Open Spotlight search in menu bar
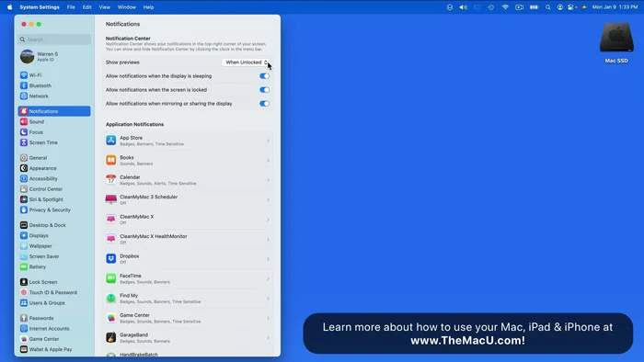This screenshot has width=644, height=362. click(548, 7)
